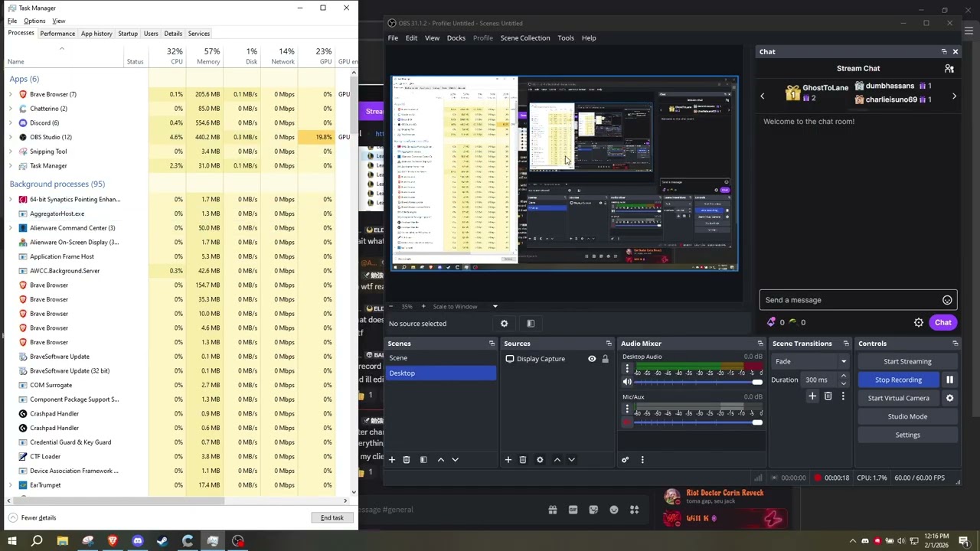Expand OBS Studio (12) process group
980x551 pixels.
point(11,137)
